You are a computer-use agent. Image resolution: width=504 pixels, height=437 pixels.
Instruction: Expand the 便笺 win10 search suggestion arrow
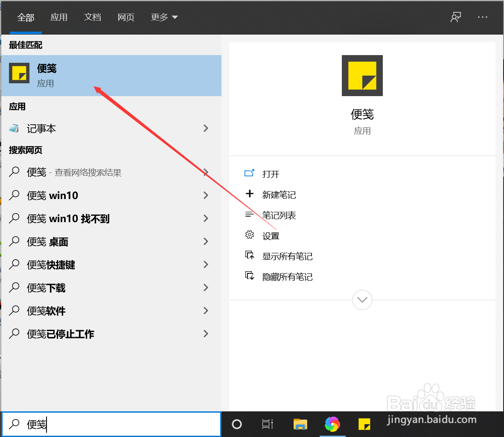[x=206, y=195]
